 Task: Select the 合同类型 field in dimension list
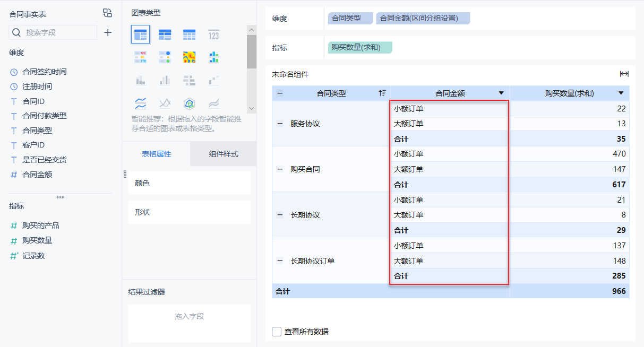(37, 131)
